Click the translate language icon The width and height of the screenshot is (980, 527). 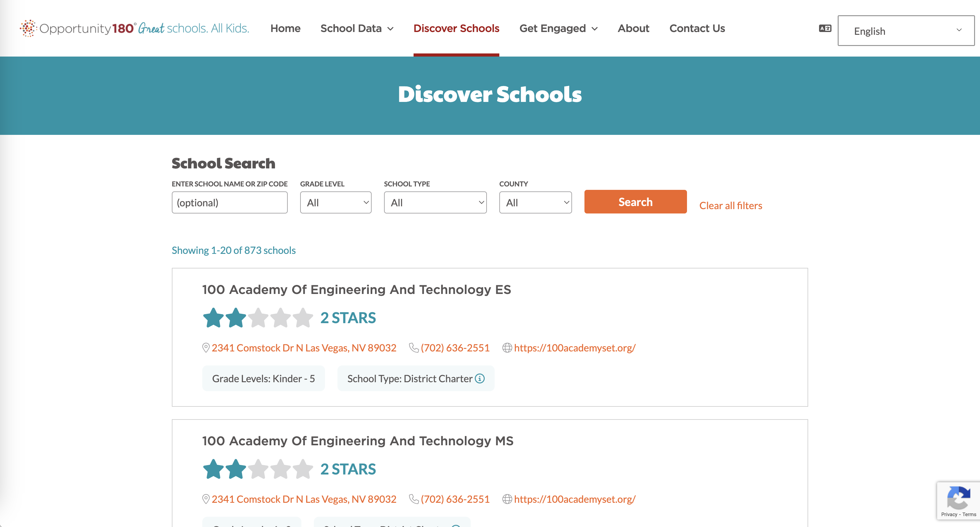point(825,28)
